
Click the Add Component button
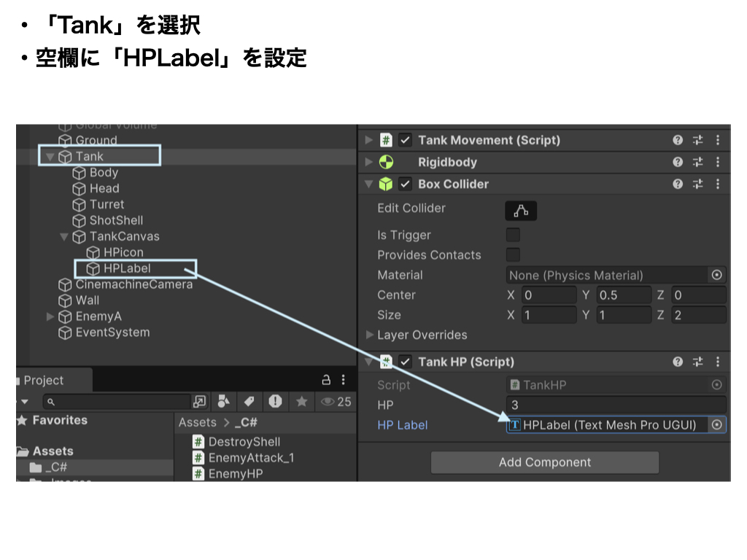(544, 462)
